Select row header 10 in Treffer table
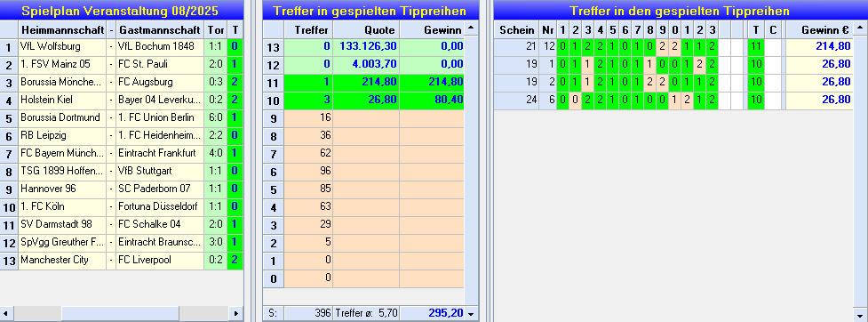Screen dimensions: 868x322 273,101
